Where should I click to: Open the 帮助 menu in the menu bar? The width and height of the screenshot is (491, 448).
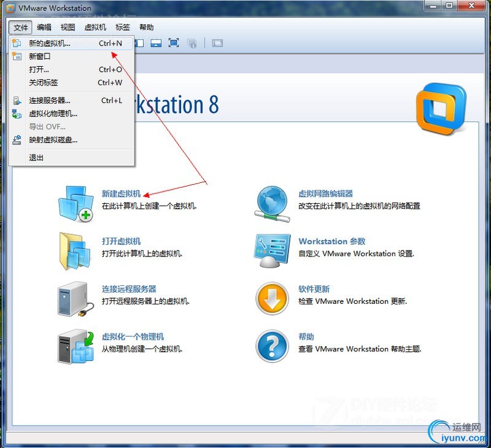click(x=146, y=28)
